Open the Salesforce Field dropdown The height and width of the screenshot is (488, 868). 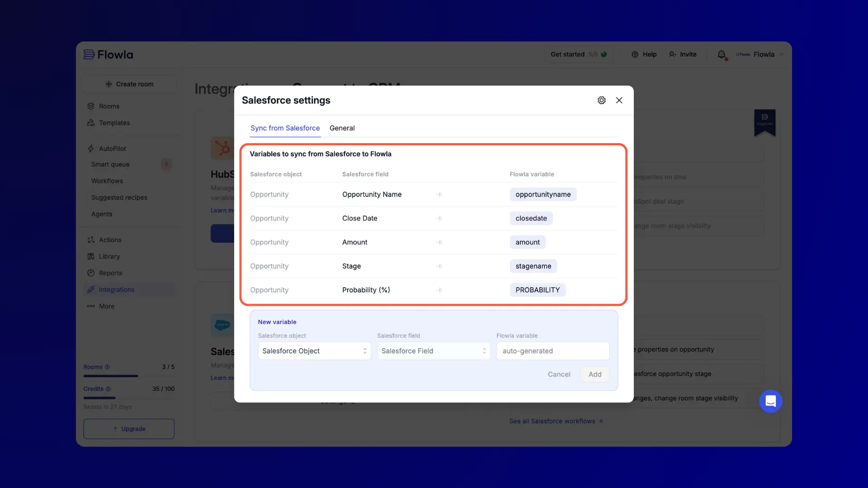(433, 351)
